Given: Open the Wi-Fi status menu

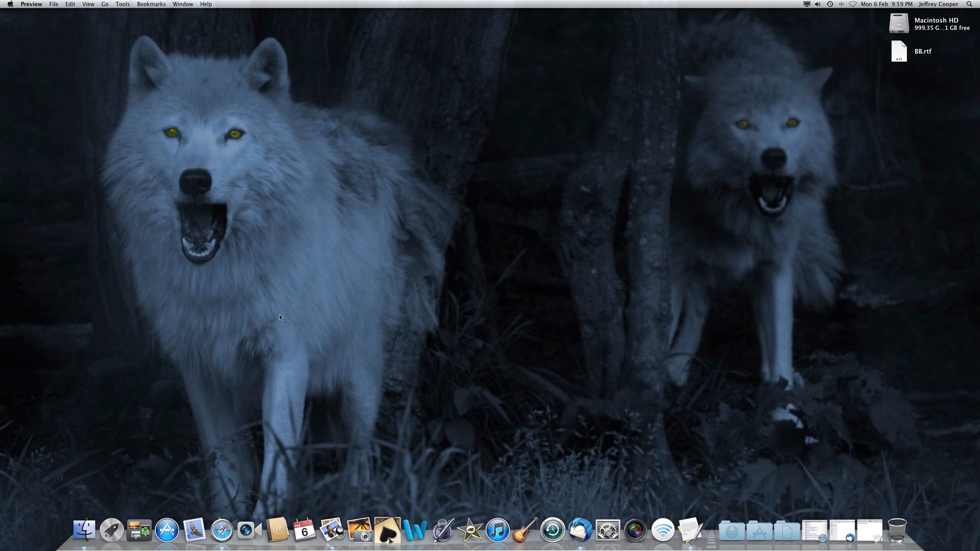Looking at the screenshot, I should pyautogui.click(x=853, y=4).
